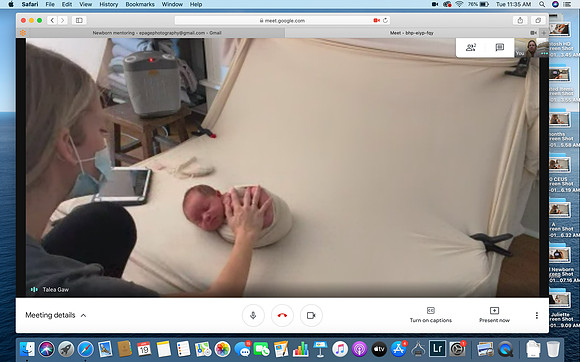The image size is (580, 362).
Task: Click the Siri icon in the menu bar
Action: (555, 4)
